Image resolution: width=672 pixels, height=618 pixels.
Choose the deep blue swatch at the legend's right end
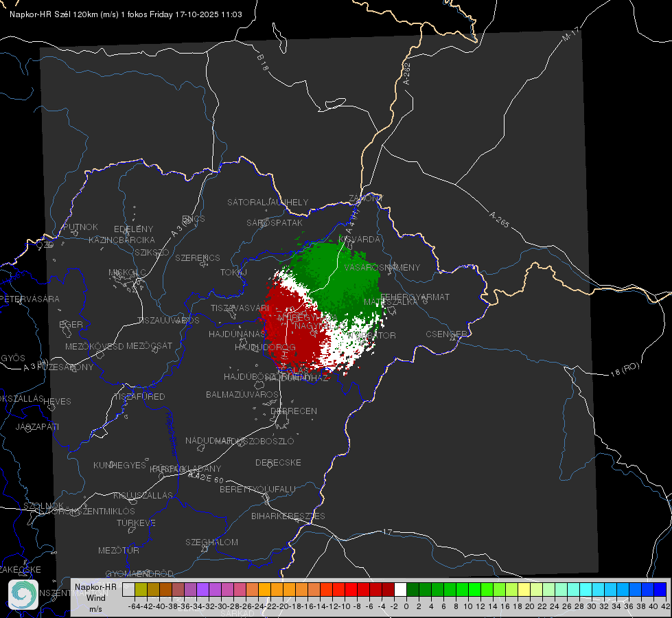click(660, 589)
